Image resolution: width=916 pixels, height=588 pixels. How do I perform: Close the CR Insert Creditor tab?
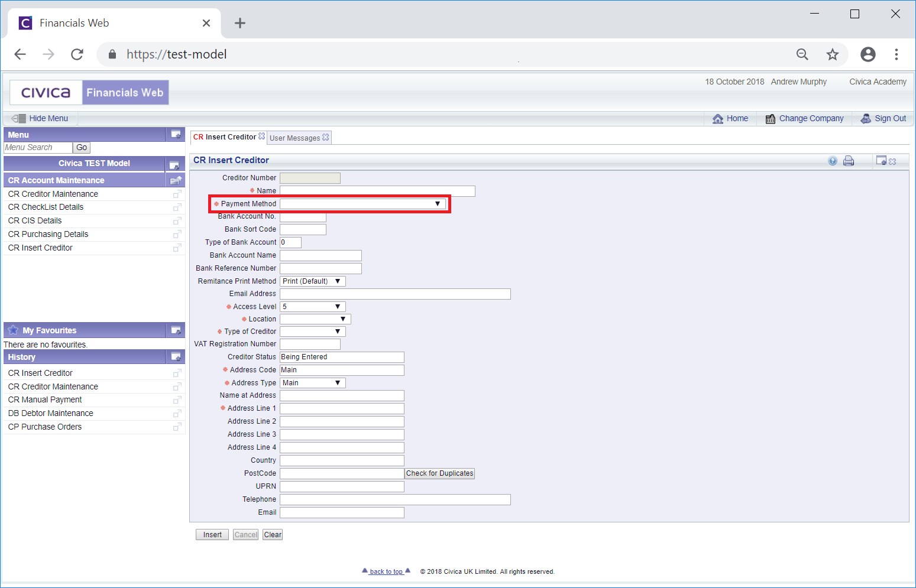261,136
